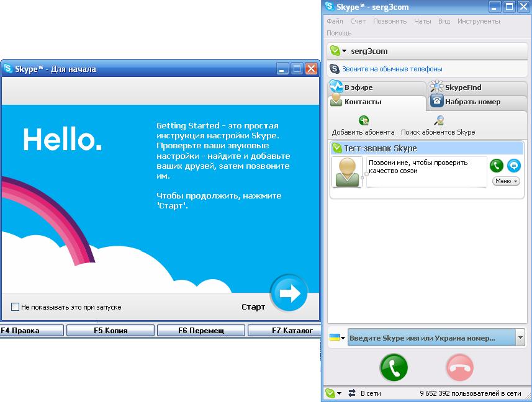Maximize the Skype serg3com window
532x402 pixels.
pos(509,7)
